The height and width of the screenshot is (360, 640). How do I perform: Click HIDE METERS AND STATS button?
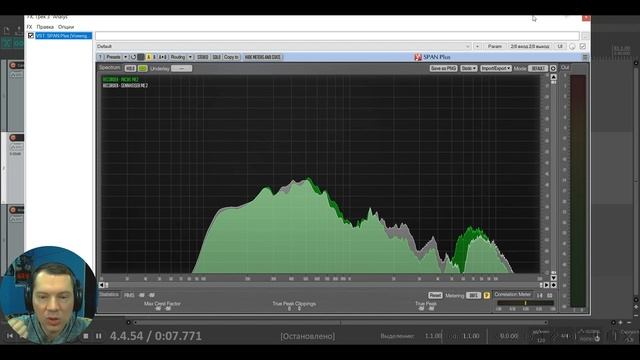pyautogui.click(x=262, y=57)
